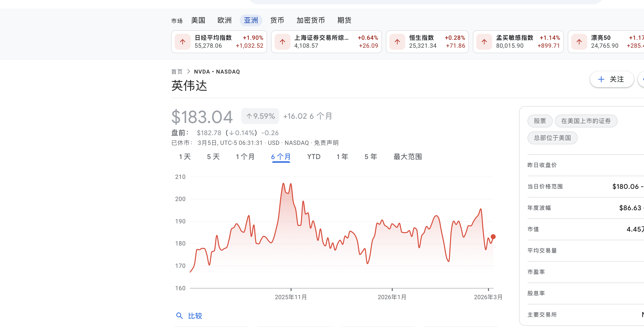Open the 加密货币 markets tab
The image size is (644, 327).
pos(311,20)
